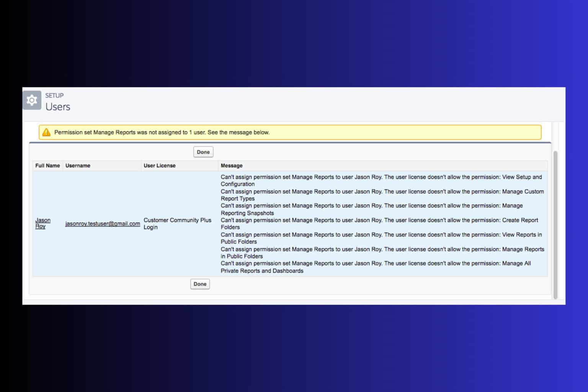The image size is (588, 392).
Task: Click the top Done button
Action: point(203,152)
